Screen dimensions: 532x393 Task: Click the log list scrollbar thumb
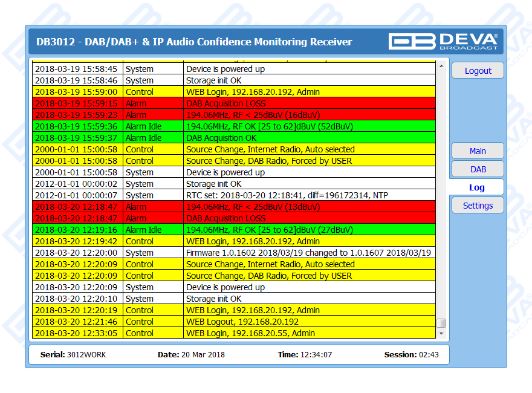(x=441, y=323)
